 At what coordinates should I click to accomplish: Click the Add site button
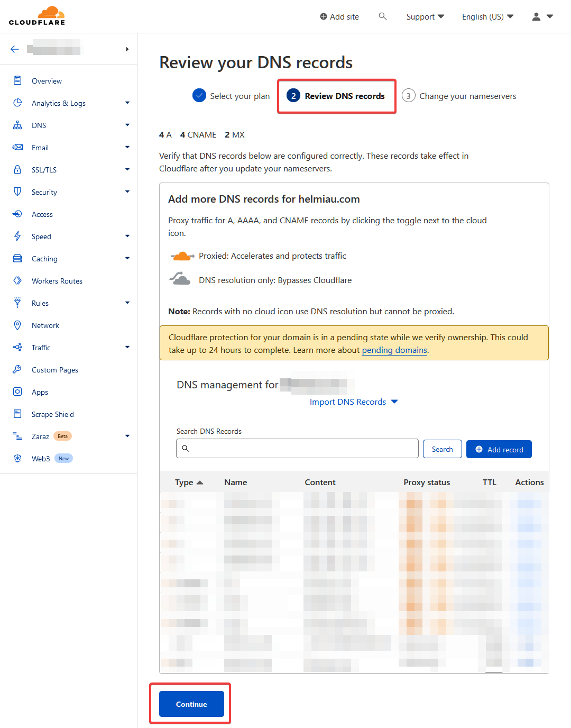tap(339, 17)
